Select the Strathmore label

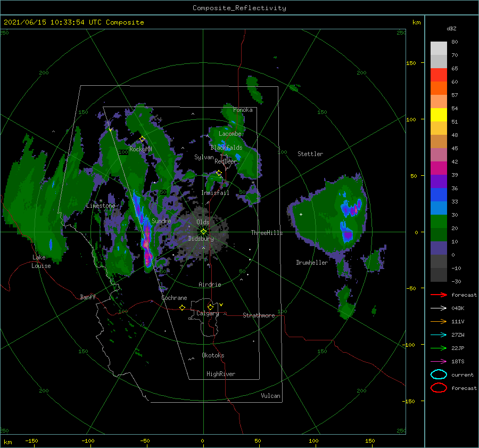pyautogui.click(x=259, y=315)
